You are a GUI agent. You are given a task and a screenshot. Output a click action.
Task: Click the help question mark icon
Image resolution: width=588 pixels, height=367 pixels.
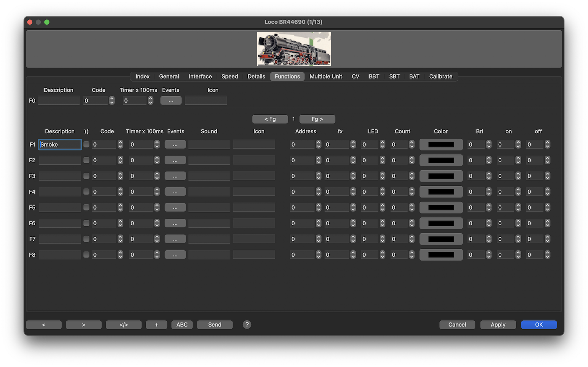[247, 325]
